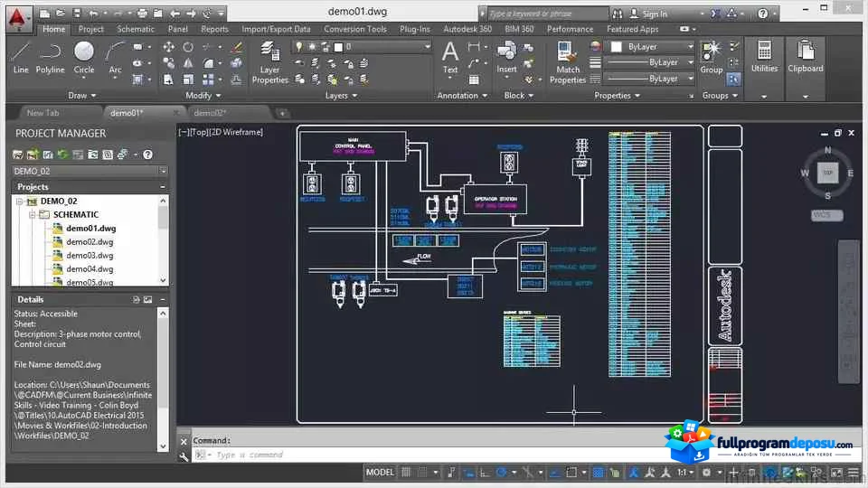Select the Circle tool
This screenshot has height=488, width=868.
coord(83,58)
